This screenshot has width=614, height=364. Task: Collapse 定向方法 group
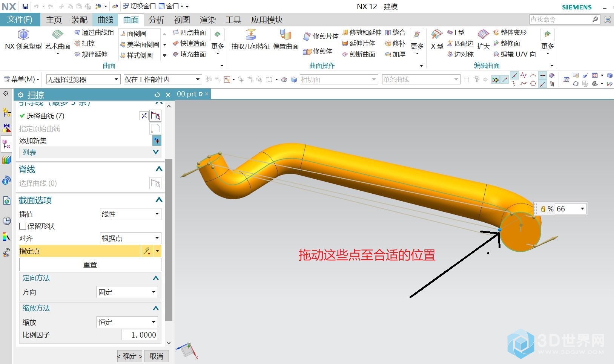[x=156, y=278]
